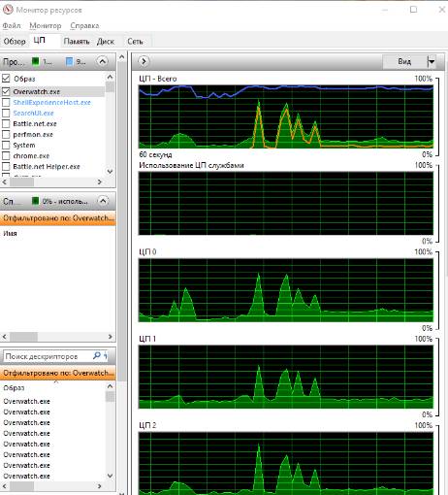Click the Вид button
448x495 pixels.
[x=404, y=61]
